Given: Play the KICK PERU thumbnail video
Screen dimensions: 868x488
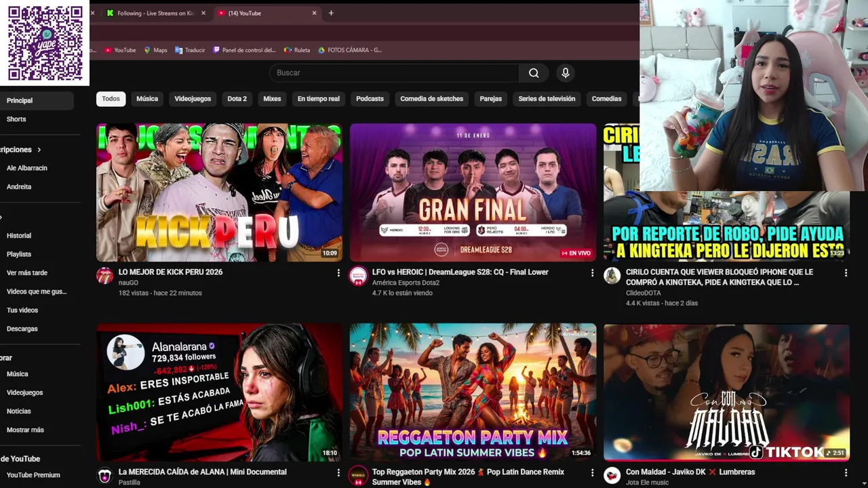Looking at the screenshot, I should [219, 192].
